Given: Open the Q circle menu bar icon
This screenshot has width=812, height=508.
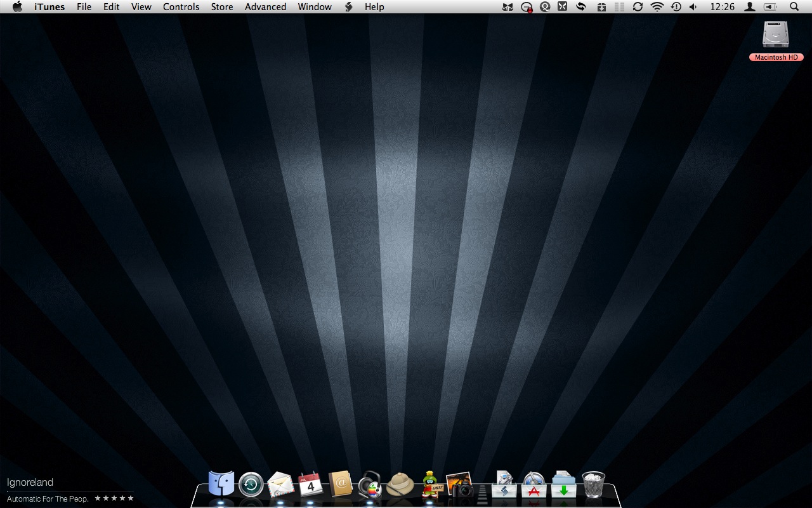Looking at the screenshot, I should click(544, 7).
